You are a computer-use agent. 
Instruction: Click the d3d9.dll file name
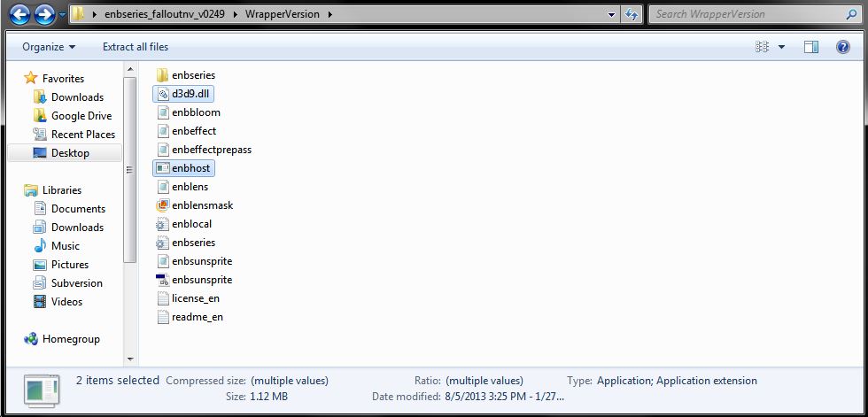[190, 94]
